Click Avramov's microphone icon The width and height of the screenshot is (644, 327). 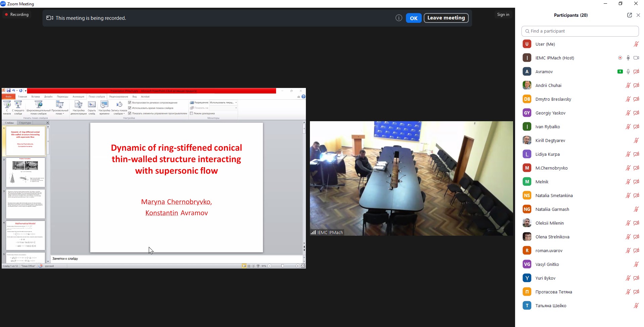(x=628, y=72)
